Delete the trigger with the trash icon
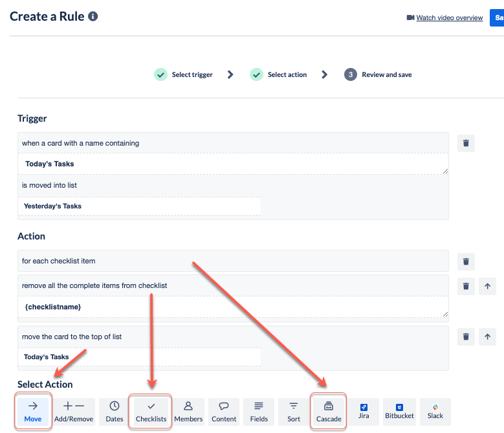The image size is (504, 433). point(466,143)
